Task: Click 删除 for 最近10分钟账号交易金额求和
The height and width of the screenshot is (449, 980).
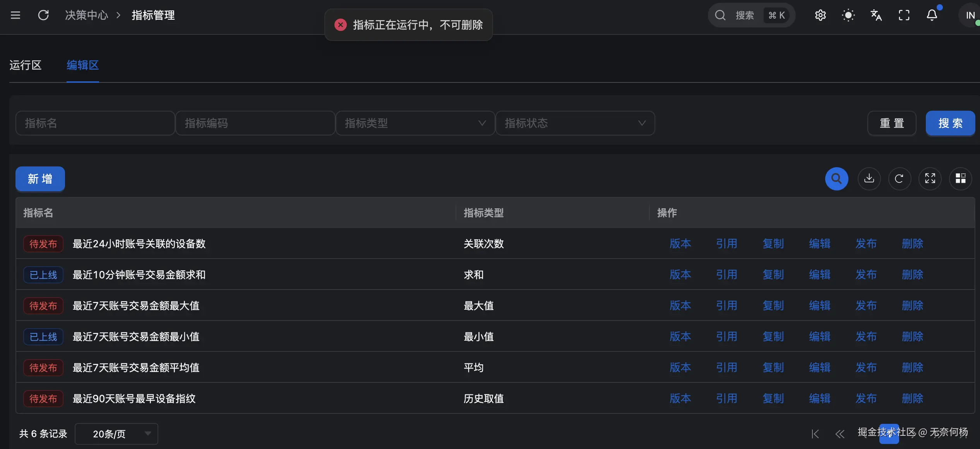Action: point(912,274)
